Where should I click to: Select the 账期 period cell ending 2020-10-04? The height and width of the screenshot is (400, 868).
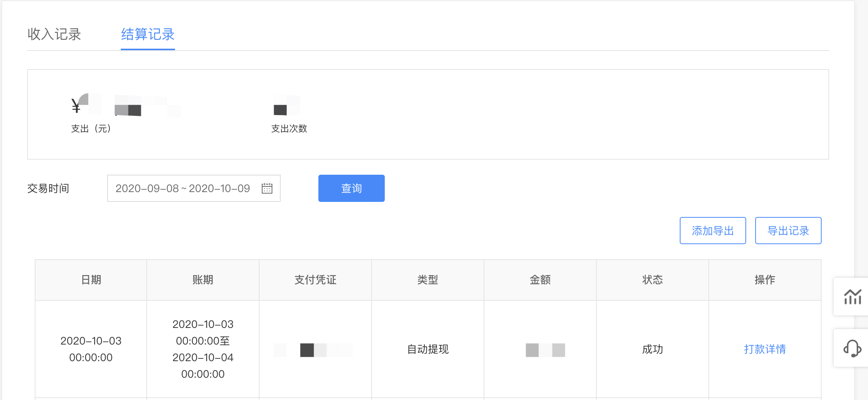coord(203,349)
